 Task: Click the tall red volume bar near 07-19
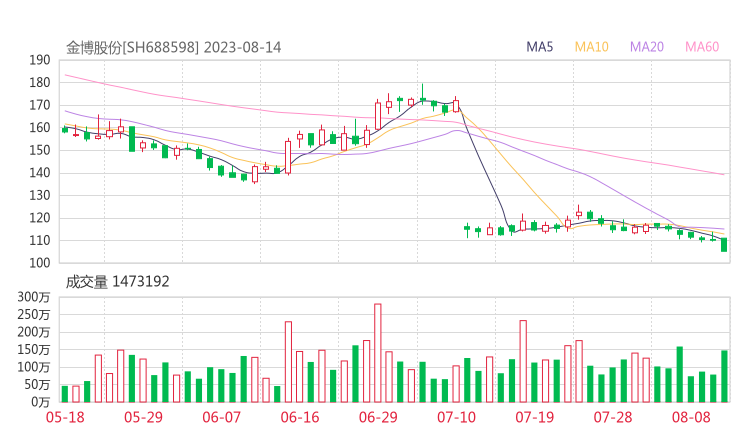[x=523, y=361]
